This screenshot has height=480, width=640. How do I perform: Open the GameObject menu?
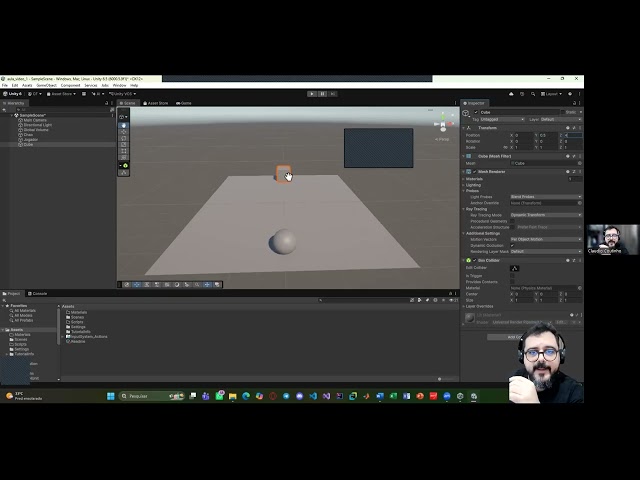[47, 85]
